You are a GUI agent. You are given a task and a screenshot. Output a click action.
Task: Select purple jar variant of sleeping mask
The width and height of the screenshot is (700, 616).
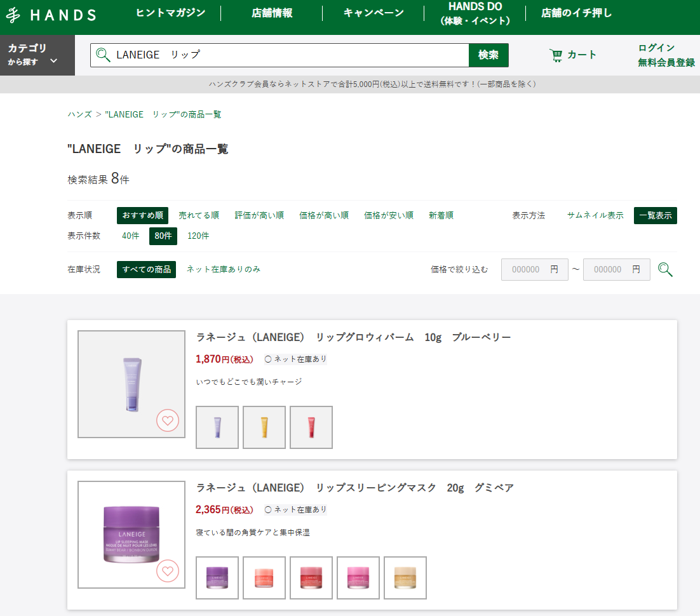click(x=217, y=578)
